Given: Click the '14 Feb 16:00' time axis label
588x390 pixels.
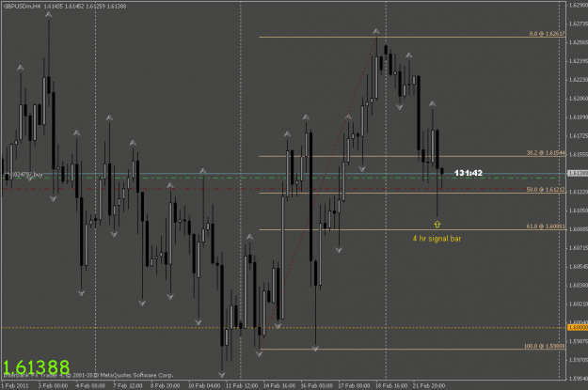Looking at the screenshot, I should click(x=279, y=385).
